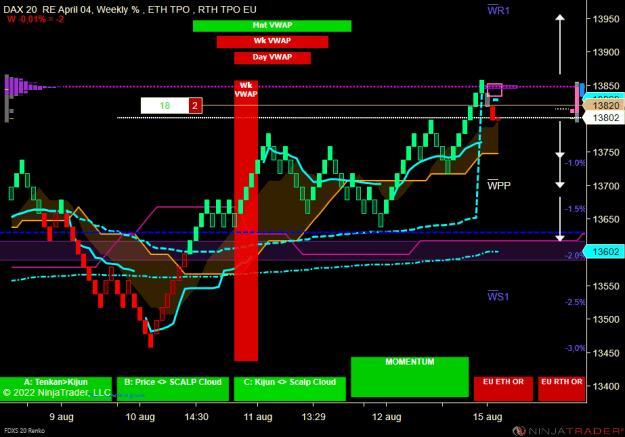This screenshot has height=437, width=625.
Task: Select the WS1 pivot label
Action: click(498, 296)
